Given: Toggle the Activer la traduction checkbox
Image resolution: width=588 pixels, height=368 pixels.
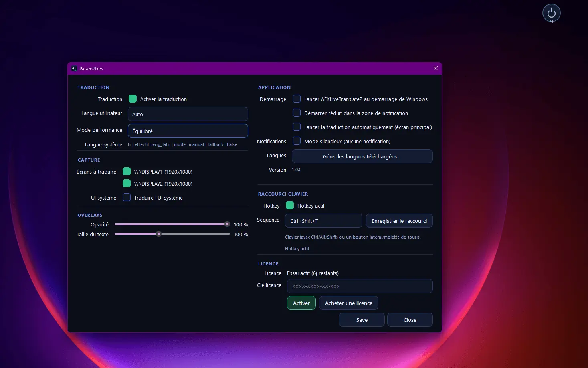Looking at the screenshot, I should pyautogui.click(x=133, y=99).
